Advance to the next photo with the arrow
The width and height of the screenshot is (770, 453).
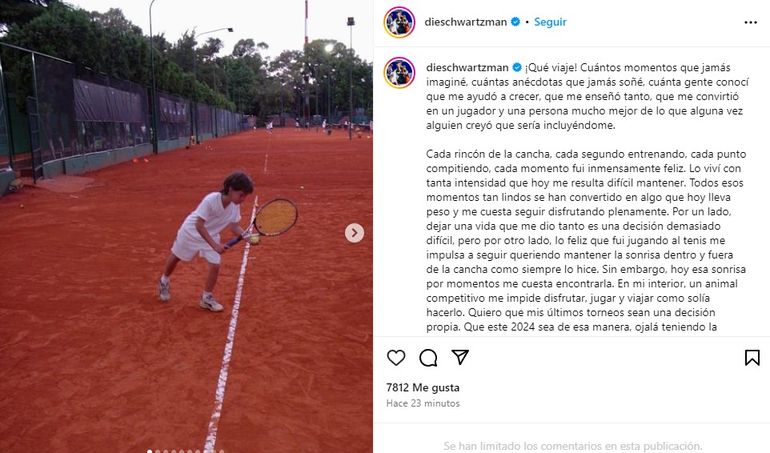(x=354, y=233)
